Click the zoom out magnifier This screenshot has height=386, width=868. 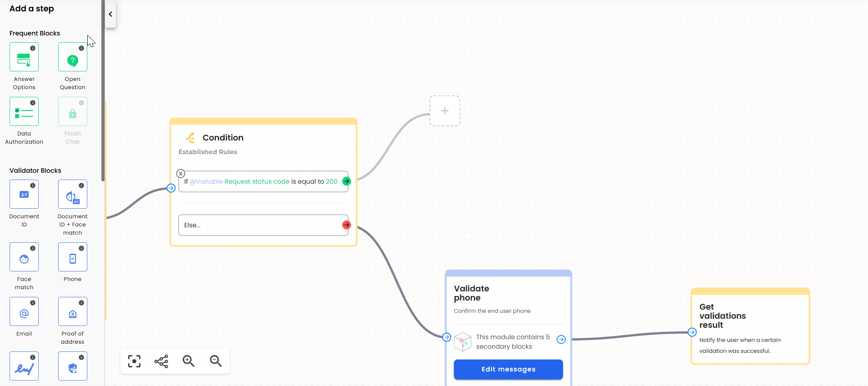coord(216,361)
